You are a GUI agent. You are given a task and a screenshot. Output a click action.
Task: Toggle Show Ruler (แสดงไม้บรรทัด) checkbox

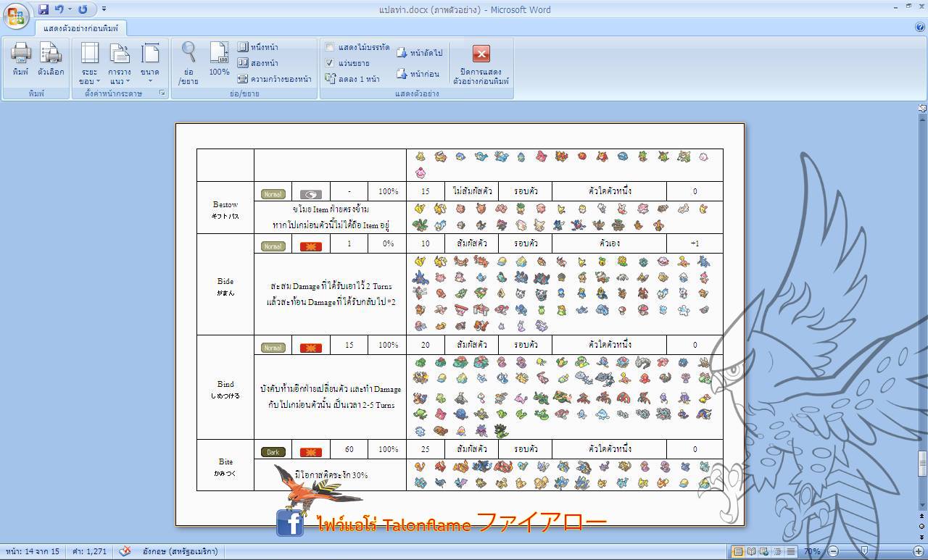pyautogui.click(x=330, y=48)
